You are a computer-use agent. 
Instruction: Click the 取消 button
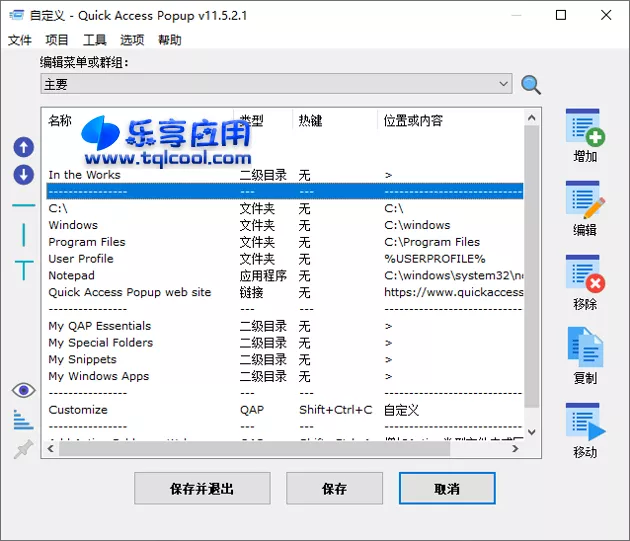click(447, 488)
